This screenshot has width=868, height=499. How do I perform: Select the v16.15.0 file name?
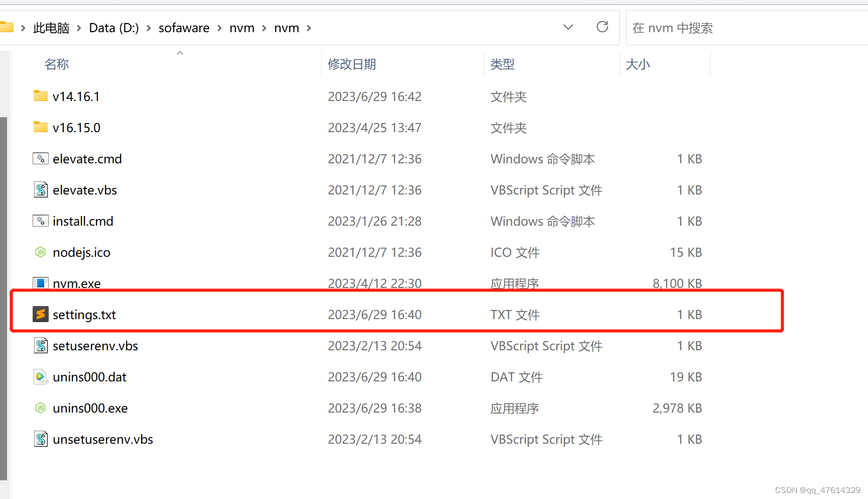(x=76, y=128)
